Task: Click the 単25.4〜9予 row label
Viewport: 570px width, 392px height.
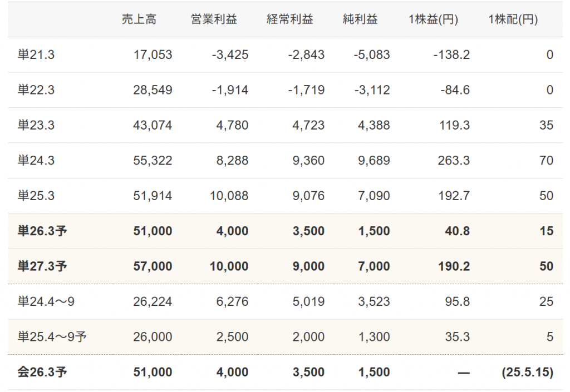Action: pos(52,337)
